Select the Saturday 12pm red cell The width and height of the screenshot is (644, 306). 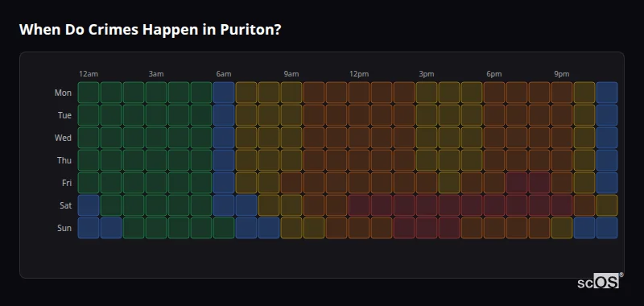(358, 205)
